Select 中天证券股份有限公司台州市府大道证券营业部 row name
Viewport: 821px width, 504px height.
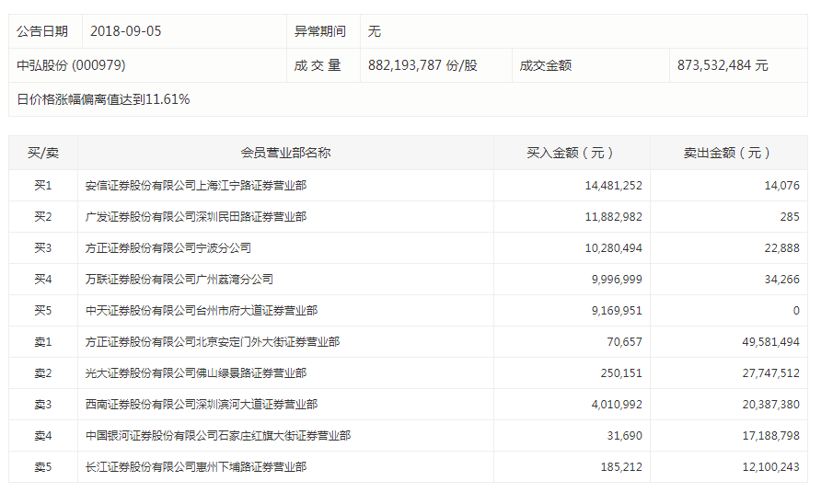point(202,311)
